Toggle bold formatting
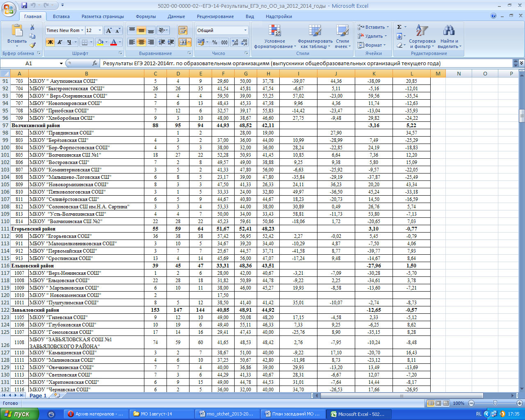 tap(50, 42)
